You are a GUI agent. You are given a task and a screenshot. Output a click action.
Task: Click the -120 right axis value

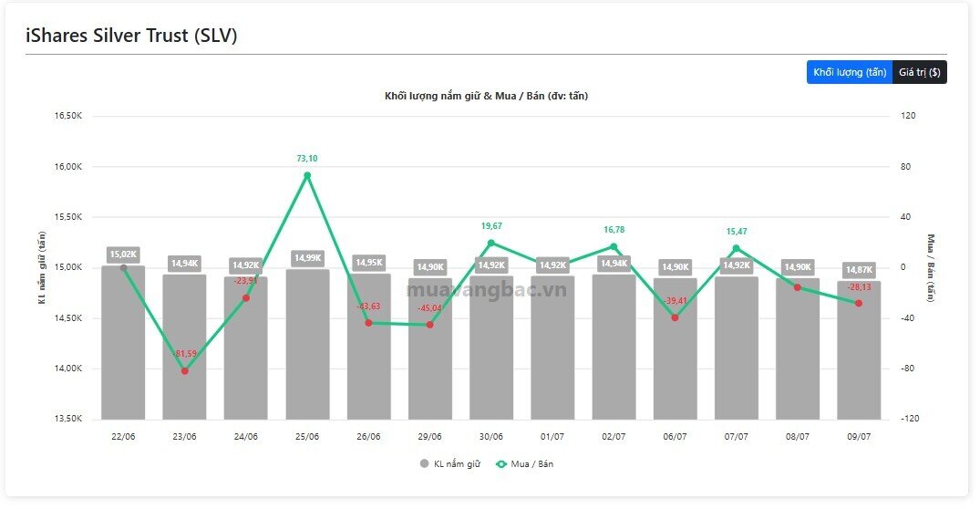click(x=910, y=419)
